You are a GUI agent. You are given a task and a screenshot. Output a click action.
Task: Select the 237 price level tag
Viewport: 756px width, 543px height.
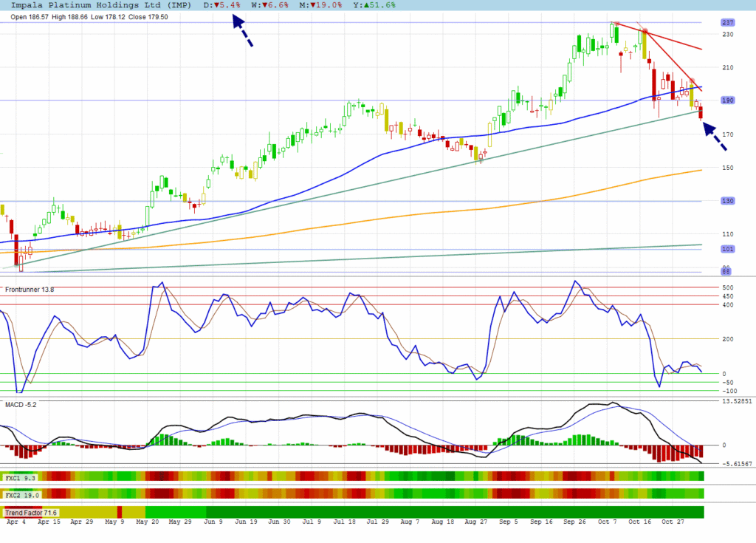726,23
